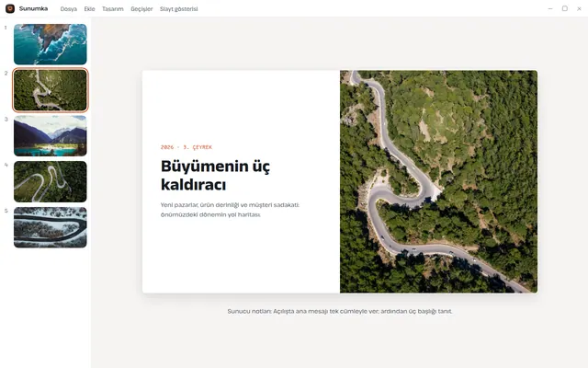Screen dimensions: 588x368
Task: Open the Tasarım menu
Action: coord(112,9)
